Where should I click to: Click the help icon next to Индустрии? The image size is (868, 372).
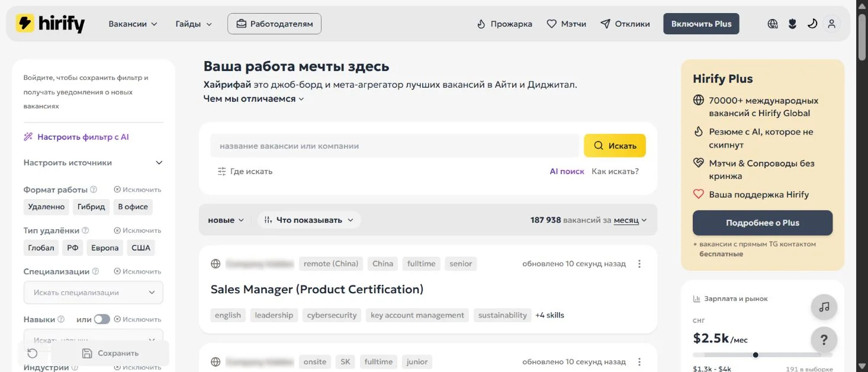(75, 367)
